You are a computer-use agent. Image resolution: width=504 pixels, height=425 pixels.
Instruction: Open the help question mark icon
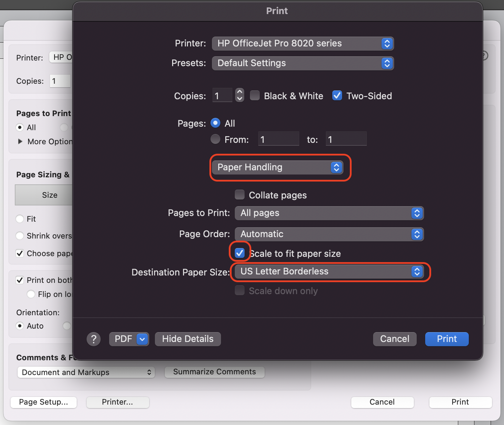[94, 339]
